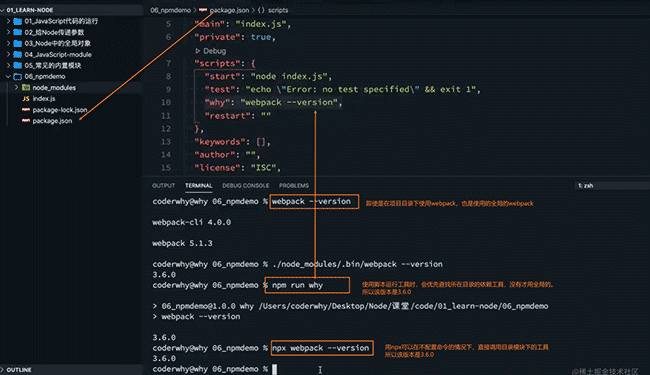
Task: Collapse the 06_npmdemo folder chevron
Action: pos(8,77)
